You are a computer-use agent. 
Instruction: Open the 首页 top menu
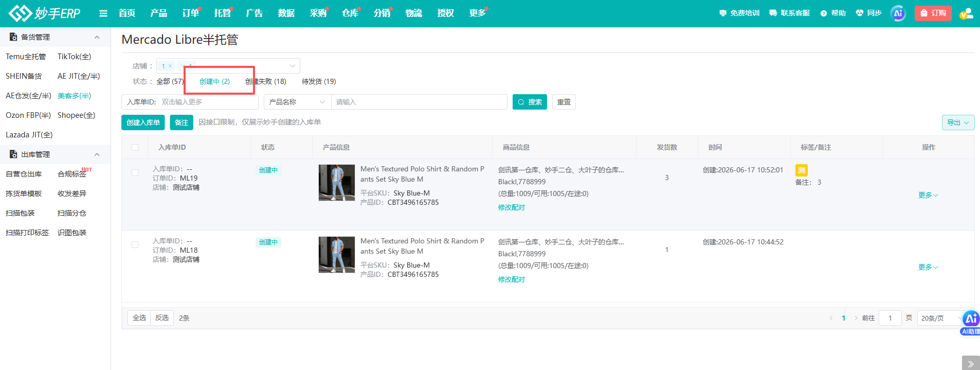tap(127, 13)
